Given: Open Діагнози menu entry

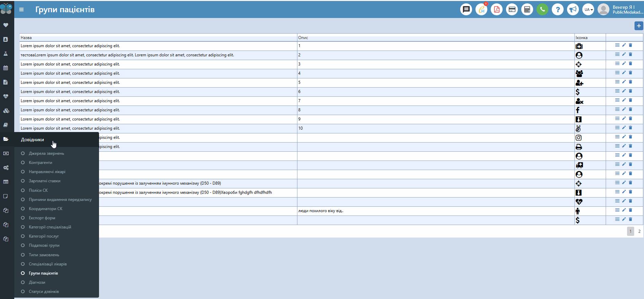Looking at the screenshot, I should [x=37, y=282].
